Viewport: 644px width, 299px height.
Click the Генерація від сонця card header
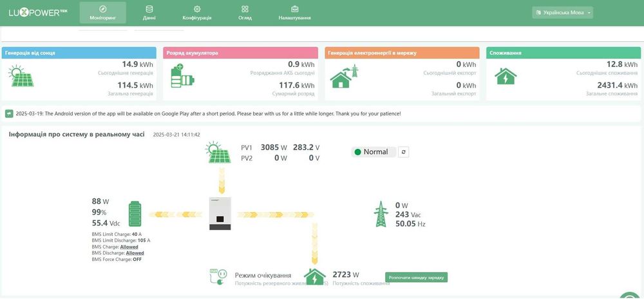[x=79, y=53]
